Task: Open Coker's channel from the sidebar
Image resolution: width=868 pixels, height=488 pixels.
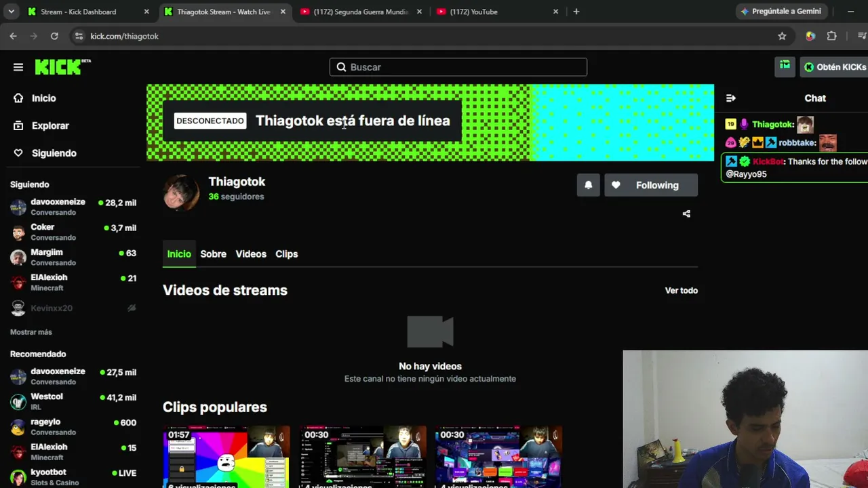Action: coord(73,232)
